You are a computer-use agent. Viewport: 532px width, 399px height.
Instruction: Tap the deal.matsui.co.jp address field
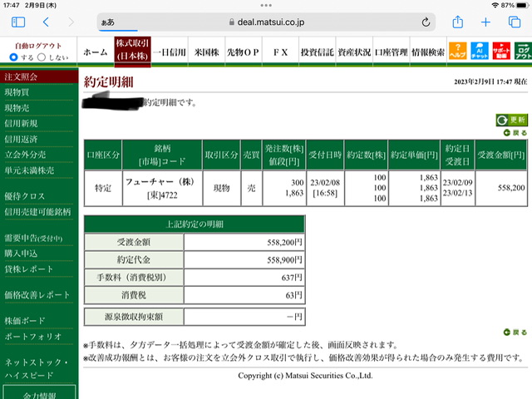[266, 22]
